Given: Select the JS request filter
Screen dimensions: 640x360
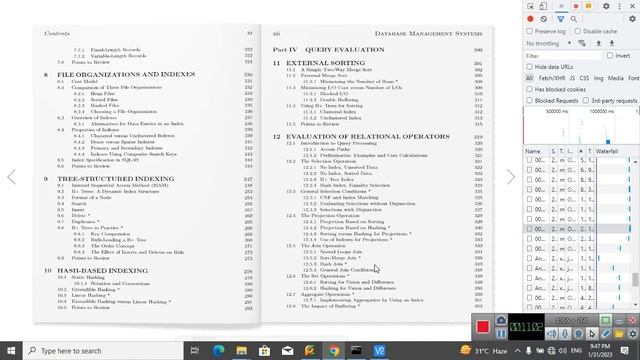Looking at the screenshot, I should coord(572,78).
